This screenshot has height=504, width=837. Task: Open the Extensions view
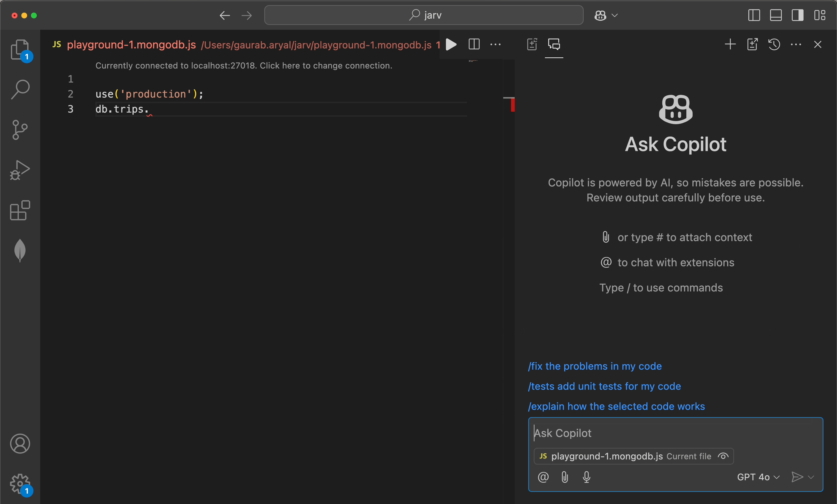click(x=20, y=211)
